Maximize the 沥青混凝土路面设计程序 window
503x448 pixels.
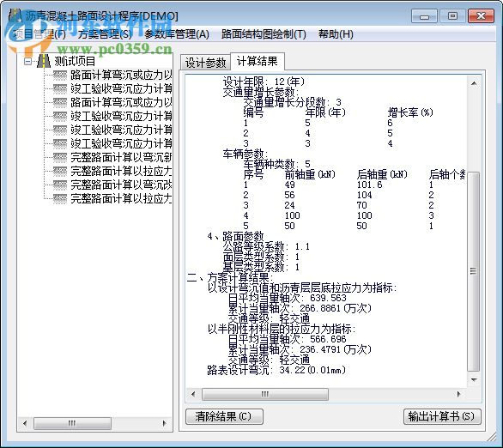point(452,16)
